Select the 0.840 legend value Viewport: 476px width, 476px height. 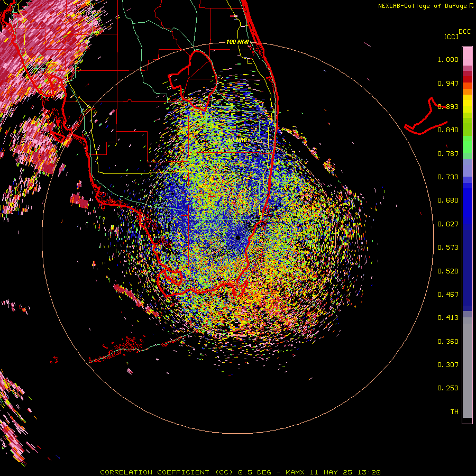pos(448,130)
